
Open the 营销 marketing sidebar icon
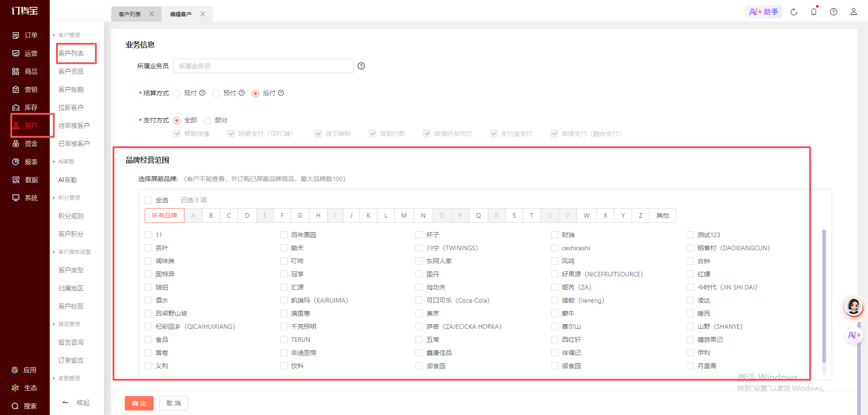16,89
